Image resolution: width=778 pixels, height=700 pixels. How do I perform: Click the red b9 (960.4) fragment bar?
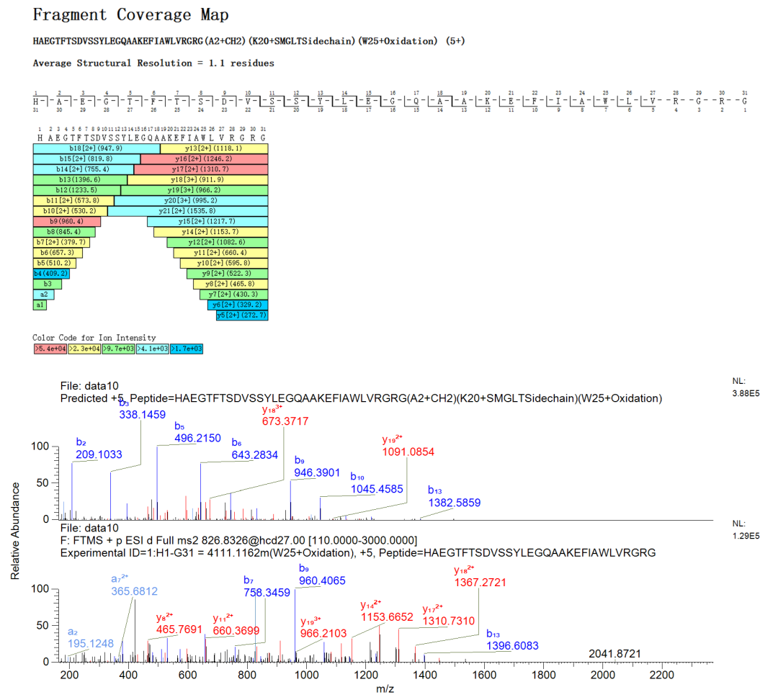[66, 221]
